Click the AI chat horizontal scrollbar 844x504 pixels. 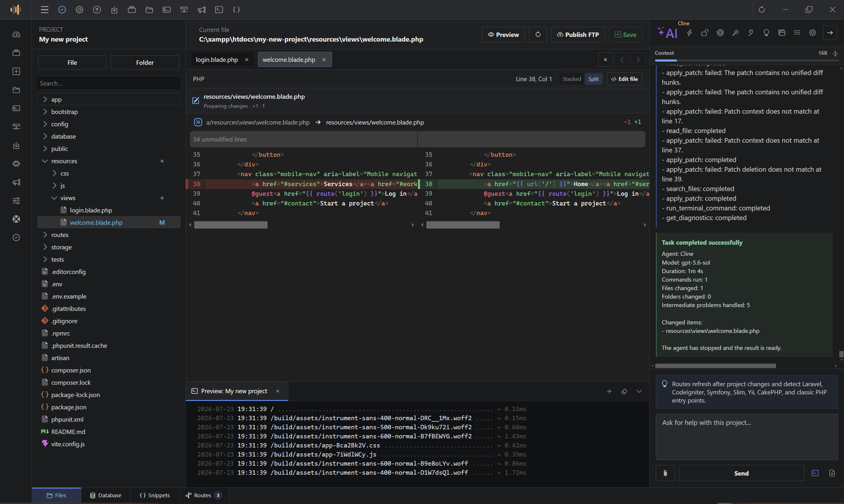[x=715, y=366]
